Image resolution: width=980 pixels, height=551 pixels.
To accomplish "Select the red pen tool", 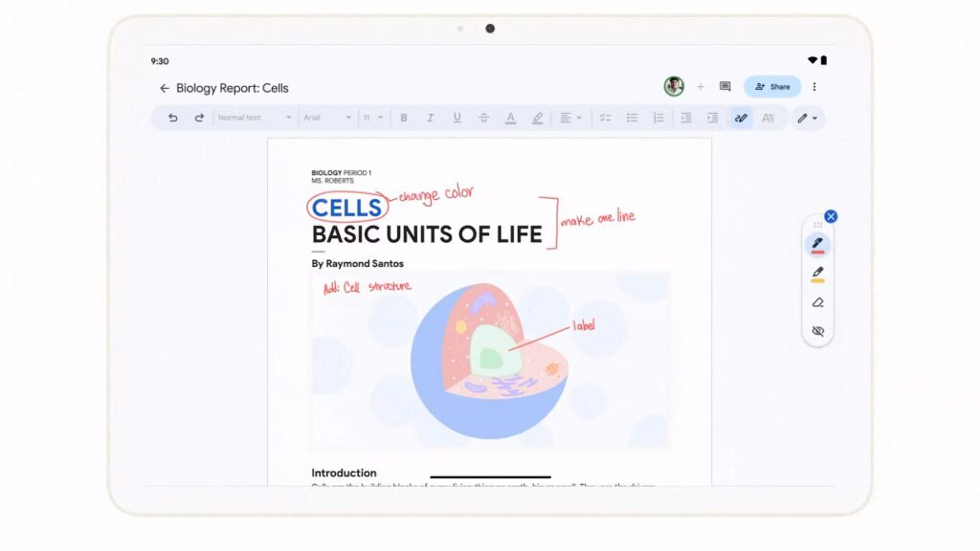I will (x=817, y=244).
